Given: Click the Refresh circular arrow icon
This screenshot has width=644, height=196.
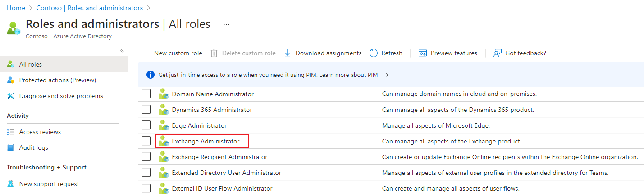Looking at the screenshot, I should (373, 53).
